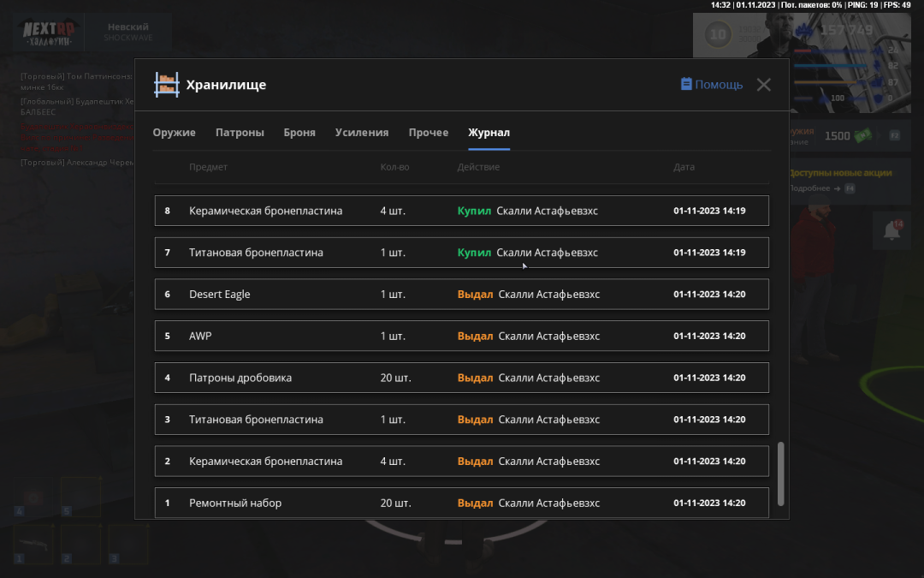The width and height of the screenshot is (924, 578).
Task: Select the Ремонтный набор log entry
Action: (461, 504)
